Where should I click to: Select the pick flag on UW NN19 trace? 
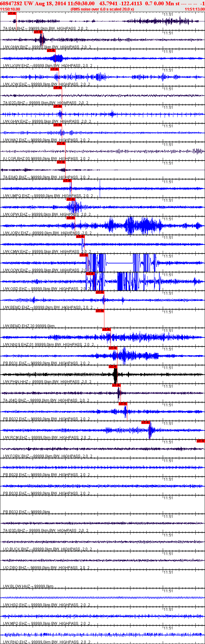(107, 329)
